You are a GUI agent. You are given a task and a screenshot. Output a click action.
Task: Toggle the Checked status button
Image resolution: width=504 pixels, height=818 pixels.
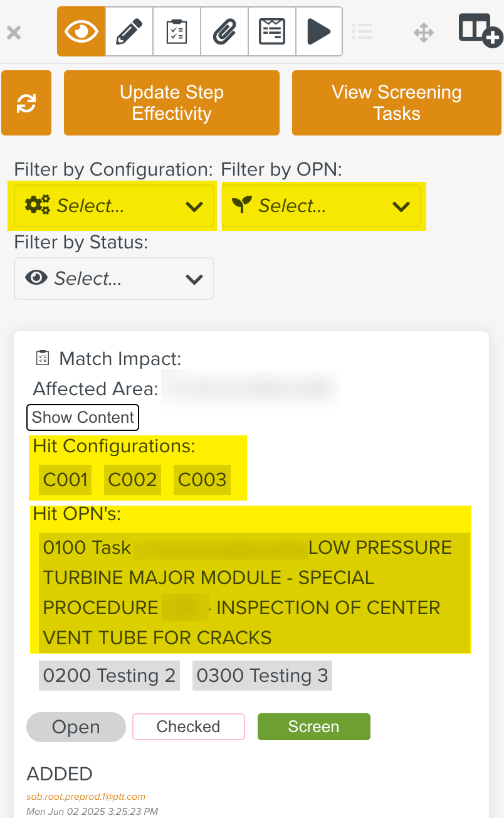tap(188, 727)
